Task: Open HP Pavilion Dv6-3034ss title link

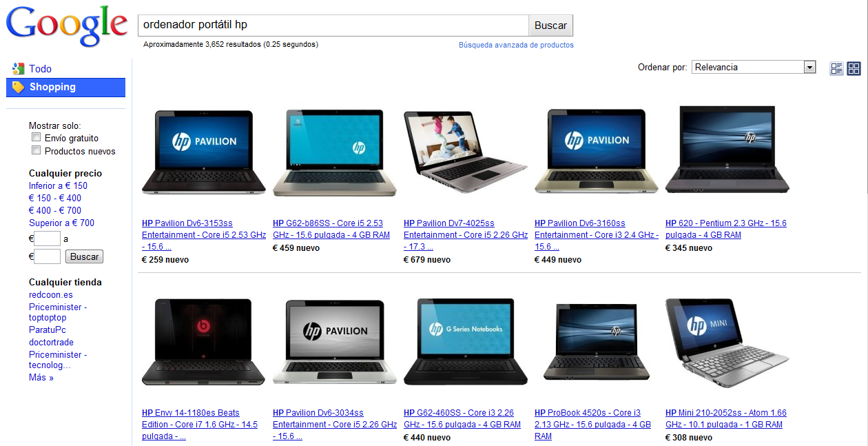Action: tap(335, 425)
